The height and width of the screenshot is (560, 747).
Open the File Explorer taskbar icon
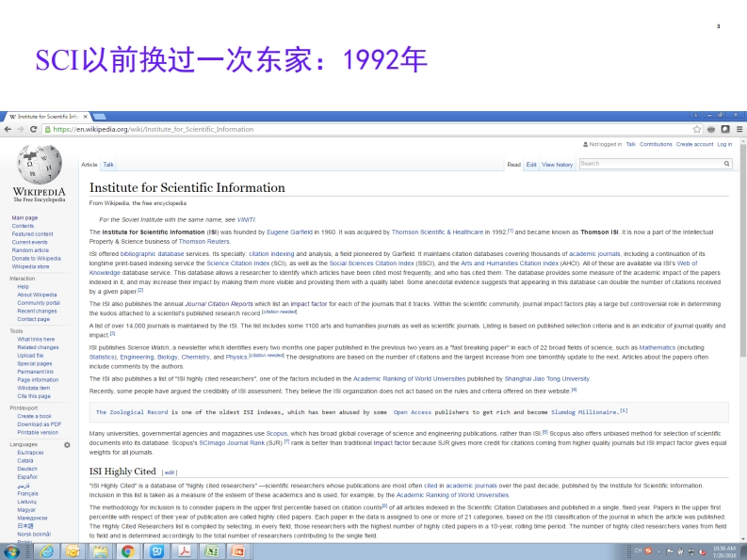[x=100, y=552]
